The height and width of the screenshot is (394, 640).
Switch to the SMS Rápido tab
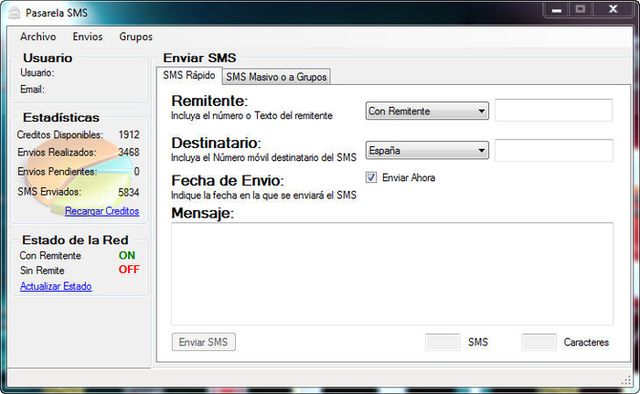pos(189,76)
